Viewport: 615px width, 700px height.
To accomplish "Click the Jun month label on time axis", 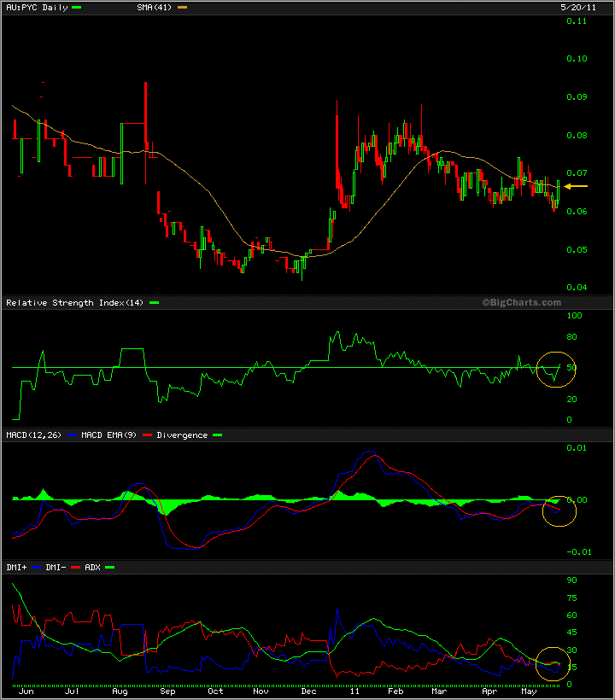I will pyautogui.click(x=26, y=691).
